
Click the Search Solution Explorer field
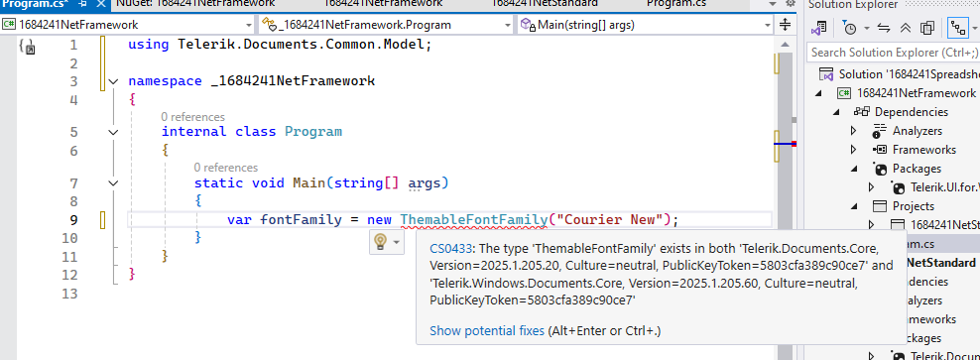(894, 53)
